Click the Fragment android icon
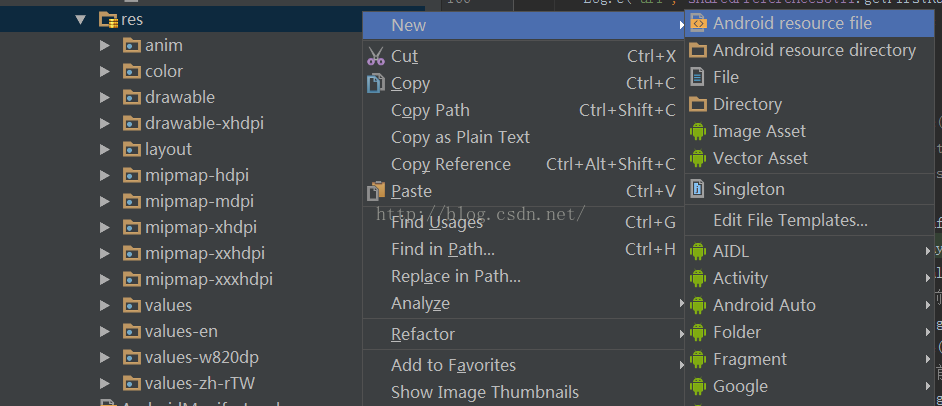 pos(697,359)
